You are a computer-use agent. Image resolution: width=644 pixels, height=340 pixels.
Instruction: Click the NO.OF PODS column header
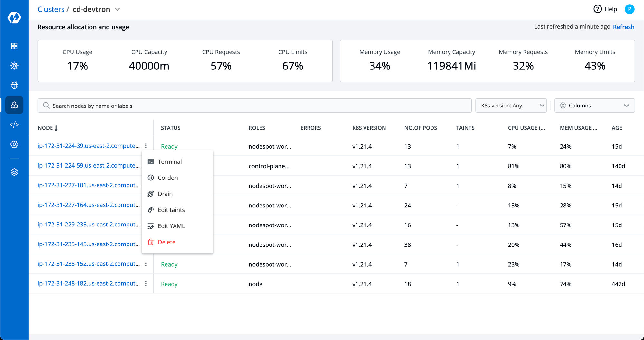click(x=421, y=128)
